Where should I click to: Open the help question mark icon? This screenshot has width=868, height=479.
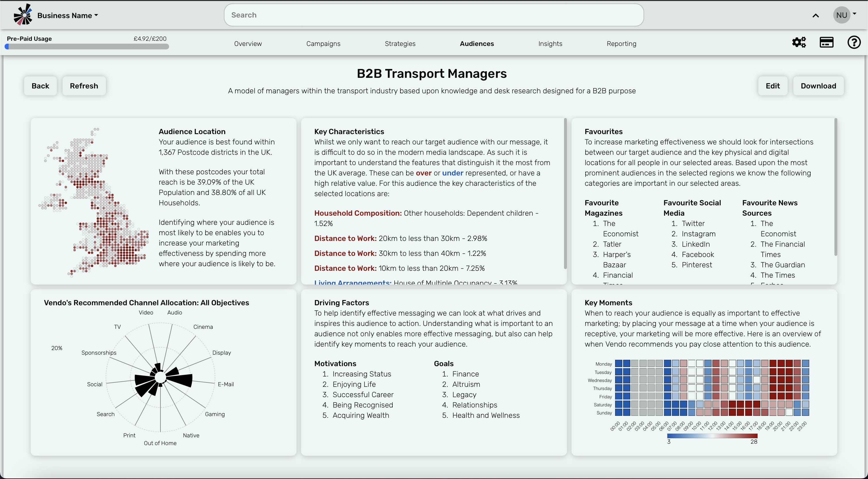854,43
